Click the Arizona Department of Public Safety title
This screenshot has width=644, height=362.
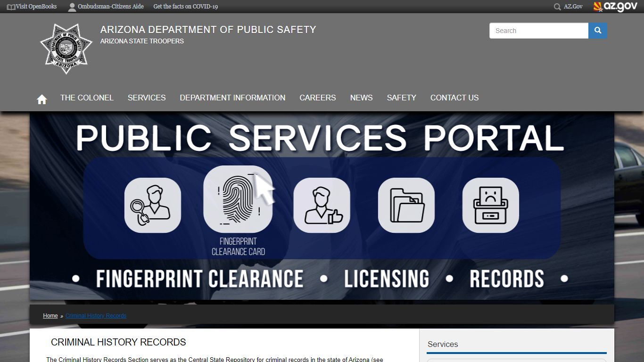(208, 30)
